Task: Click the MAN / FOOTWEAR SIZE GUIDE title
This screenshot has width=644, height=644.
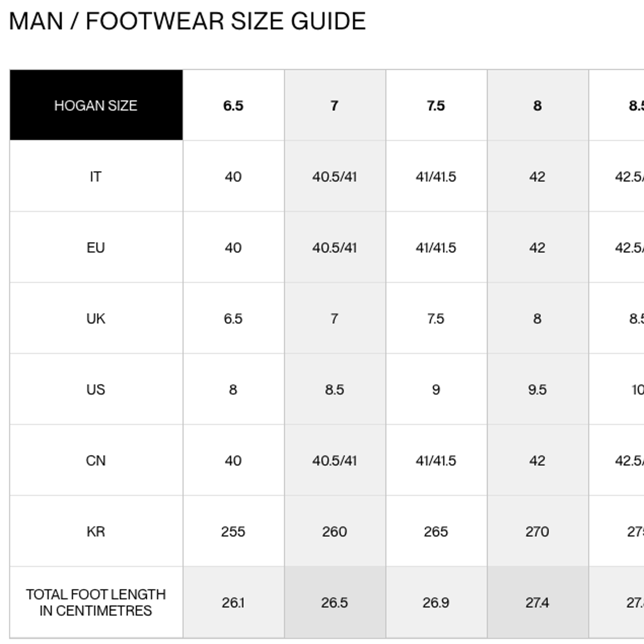Action: (187, 21)
